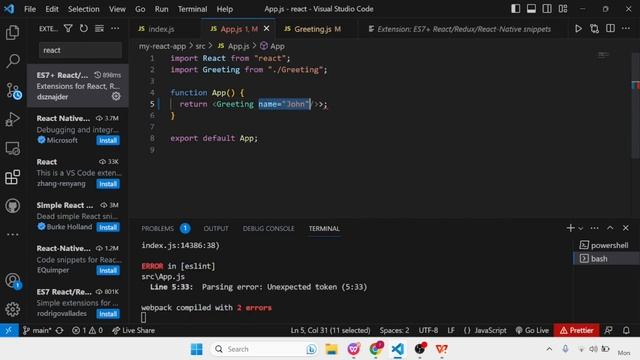The image size is (640, 360).
Task: Open changes compare icon in editor toolbar
Action: click(x=594, y=29)
